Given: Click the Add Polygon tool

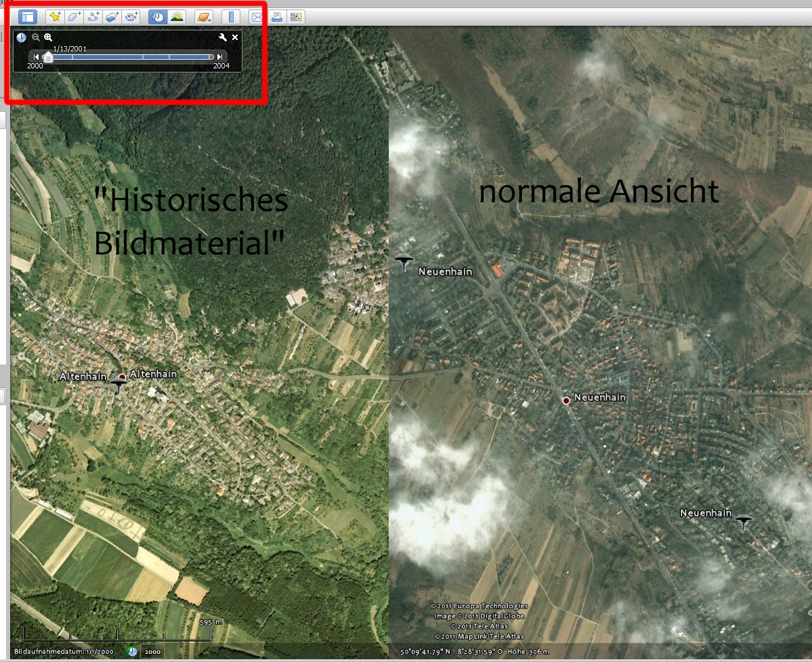Looking at the screenshot, I should coord(74,17).
